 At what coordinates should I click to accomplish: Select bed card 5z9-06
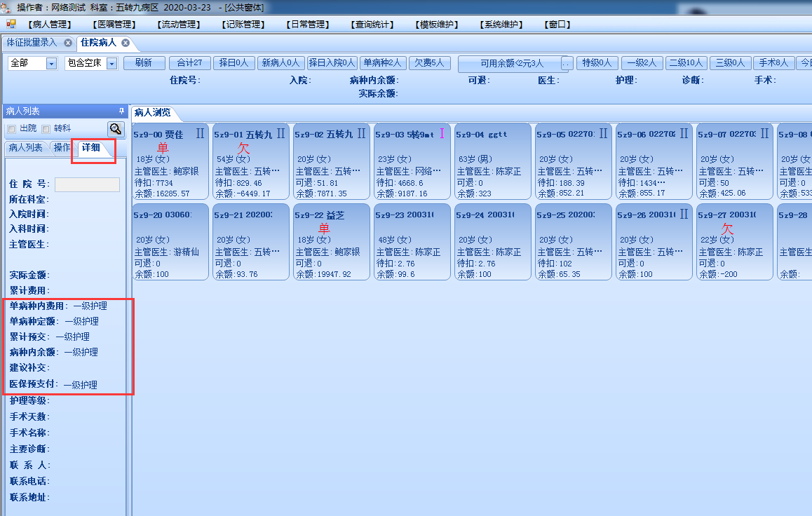pos(654,161)
